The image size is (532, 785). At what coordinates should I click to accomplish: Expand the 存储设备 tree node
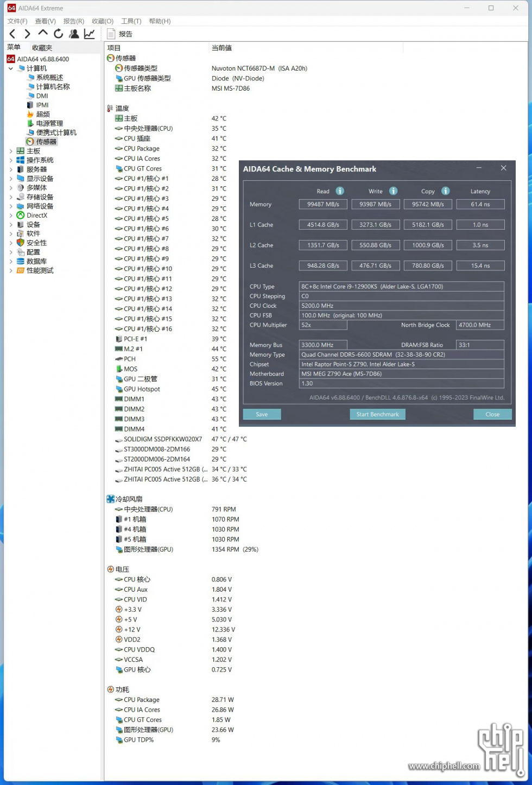point(11,197)
